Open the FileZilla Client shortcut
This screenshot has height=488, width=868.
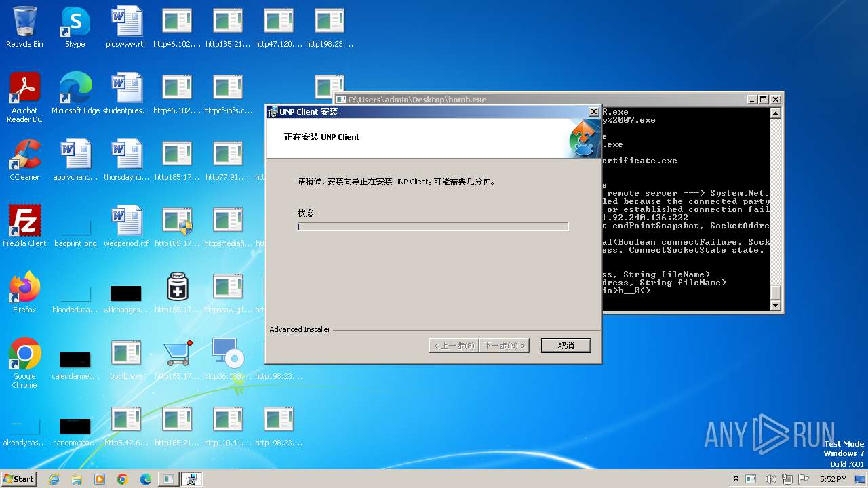pyautogui.click(x=24, y=226)
